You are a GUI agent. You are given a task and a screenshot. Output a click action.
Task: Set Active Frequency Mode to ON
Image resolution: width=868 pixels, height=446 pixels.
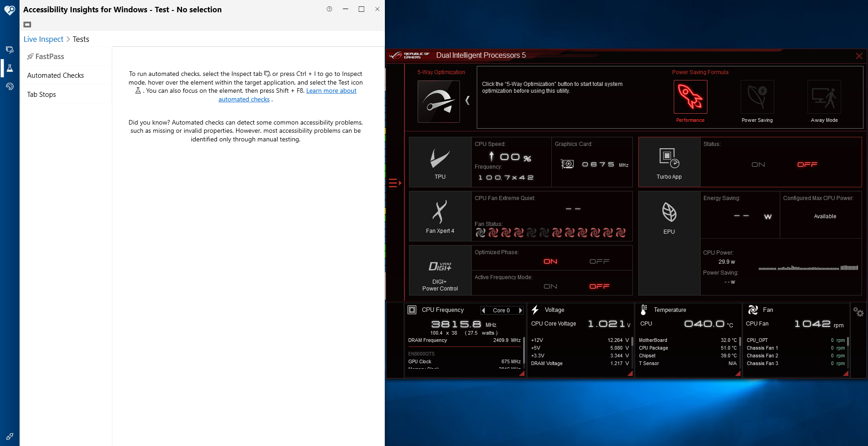point(550,286)
